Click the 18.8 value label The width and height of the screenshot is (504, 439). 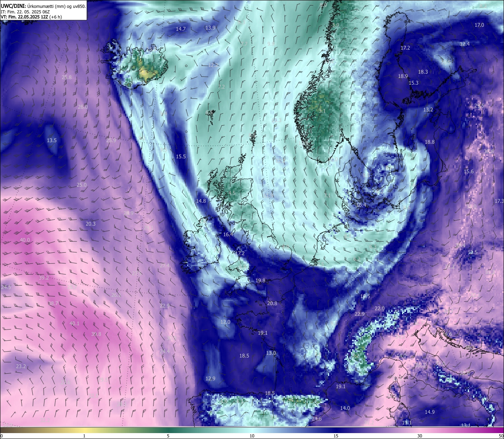coord(430,142)
